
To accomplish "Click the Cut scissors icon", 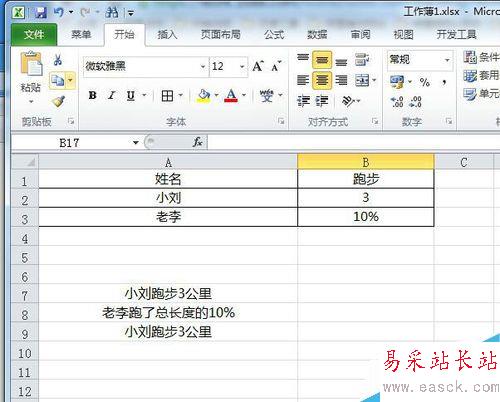I will (58, 60).
